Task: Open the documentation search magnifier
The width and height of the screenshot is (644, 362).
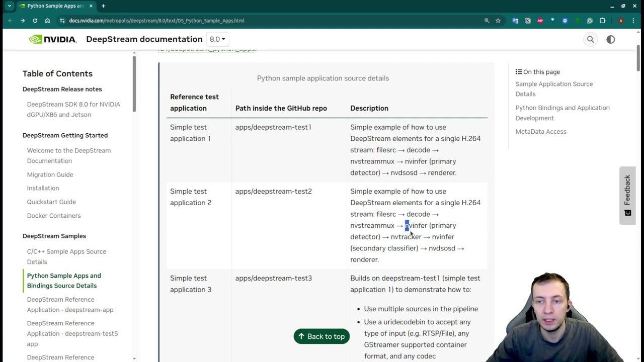Action: point(591,39)
